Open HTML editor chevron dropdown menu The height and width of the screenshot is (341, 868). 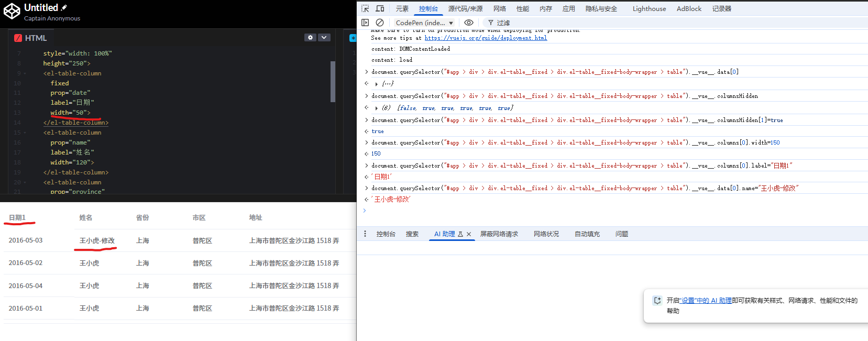[x=324, y=38]
